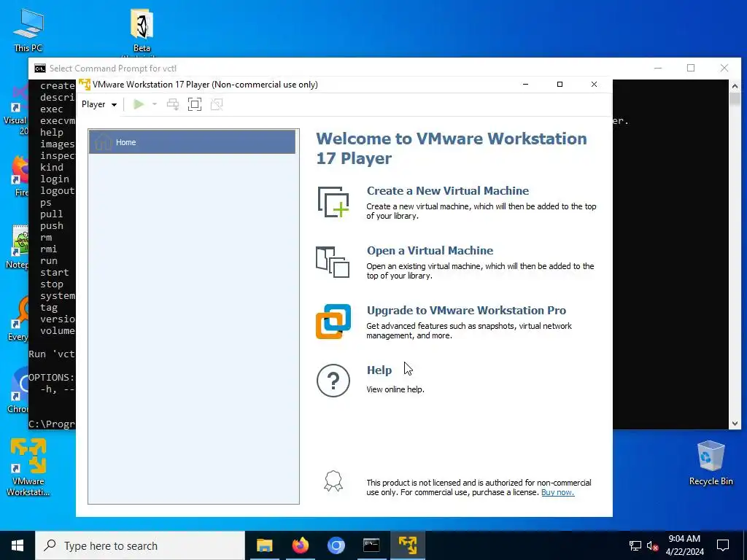Open Firefox from the taskbar
This screenshot has height=560, width=747.
click(x=300, y=545)
